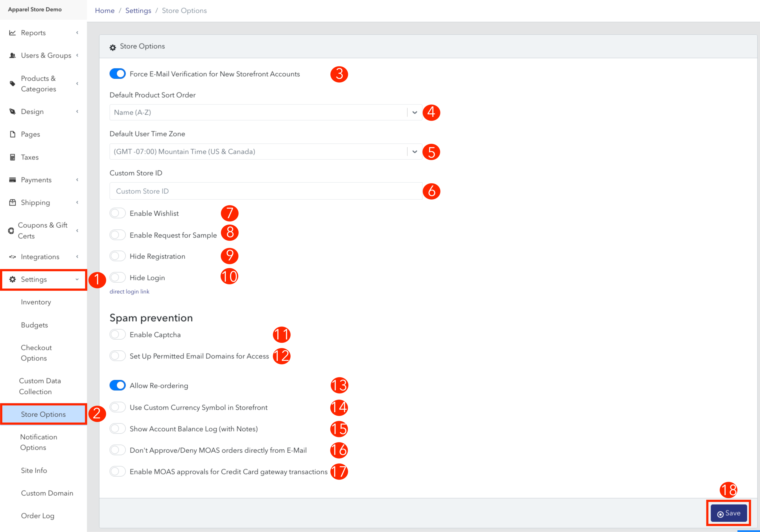This screenshot has width=760, height=532.
Task: Click the gear icon beside Store Options heading
Action: (x=113, y=47)
